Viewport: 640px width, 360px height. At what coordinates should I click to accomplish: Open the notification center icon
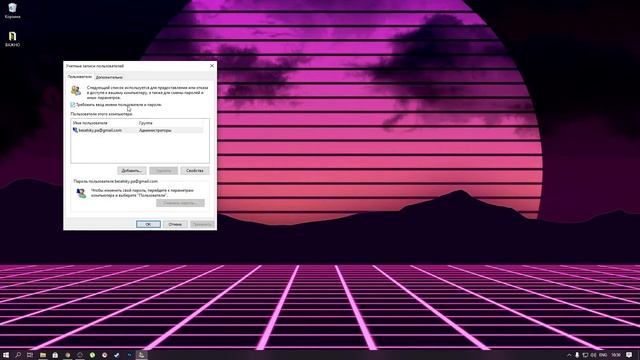tap(629, 355)
